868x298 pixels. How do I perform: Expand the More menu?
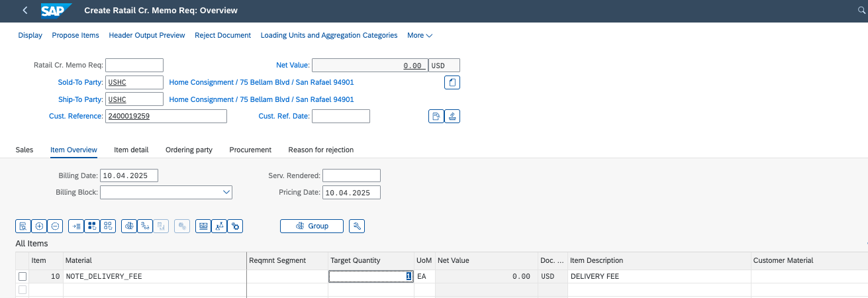(x=419, y=35)
